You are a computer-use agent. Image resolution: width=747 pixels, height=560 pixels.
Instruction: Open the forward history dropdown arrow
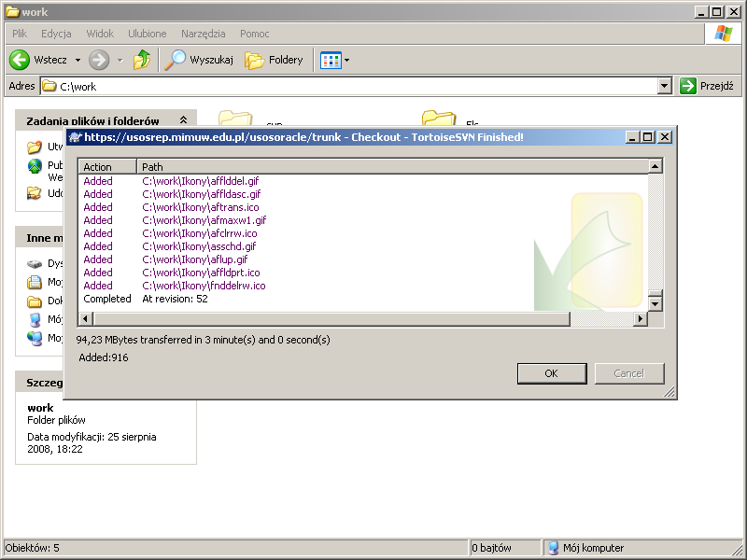point(120,61)
